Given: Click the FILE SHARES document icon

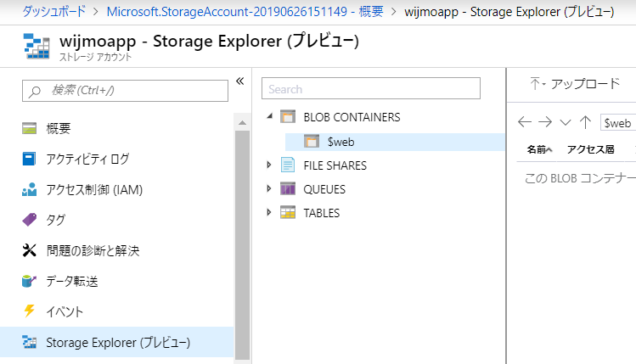Looking at the screenshot, I should [288, 165].
